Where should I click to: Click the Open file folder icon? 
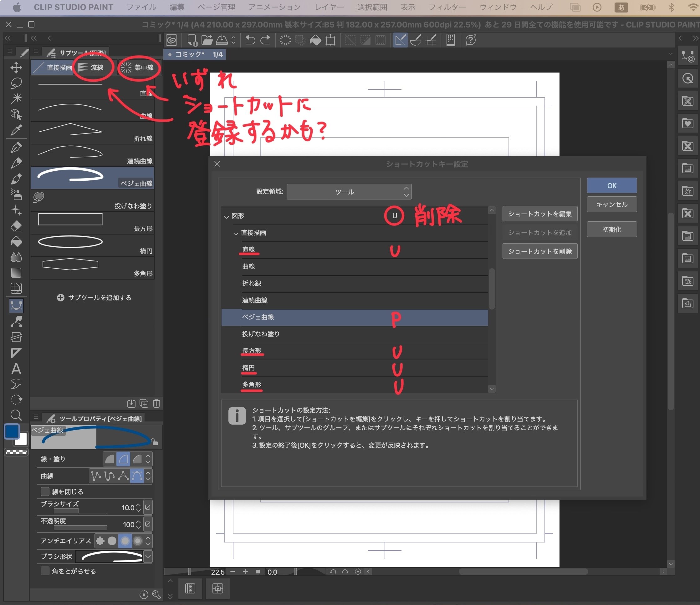click(207, 40)
